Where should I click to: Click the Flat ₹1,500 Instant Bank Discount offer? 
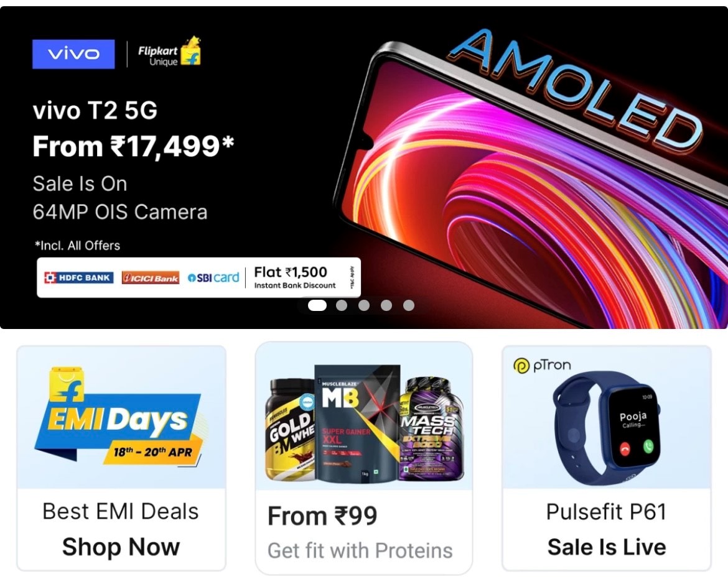click(x=295, y=277)
